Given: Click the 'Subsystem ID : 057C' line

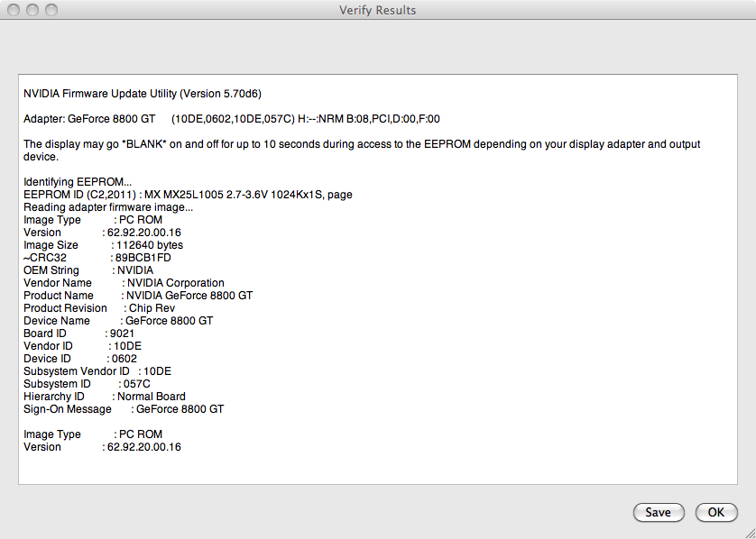Looking at the screenshot, I should click(x=88, y=383).
